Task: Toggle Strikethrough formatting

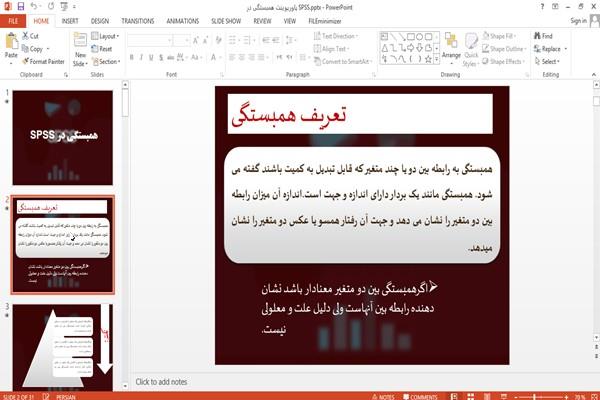Action: click(x=170, y=57)
